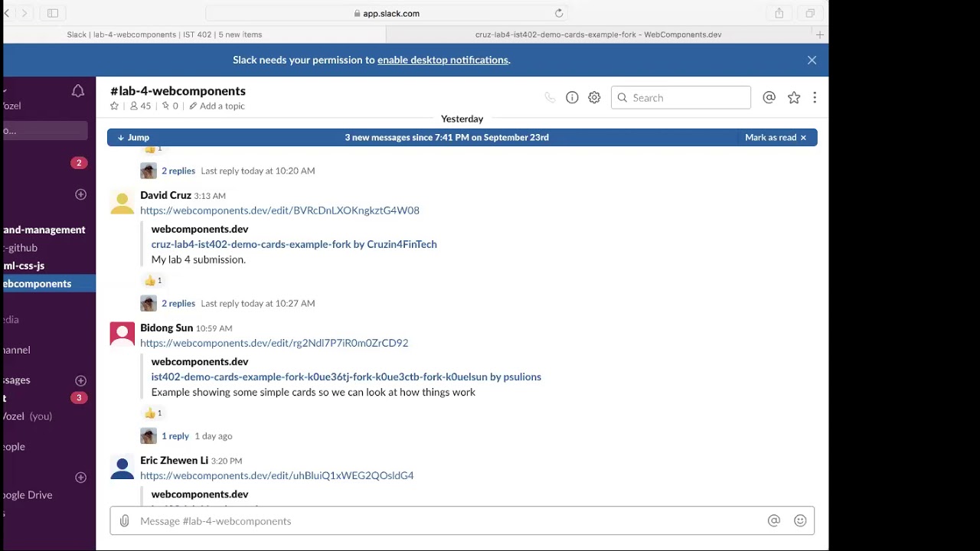This screenshot has width=980, height=551.
Task: Select the webcomponents channel in sidebar
Action: pyautogui.click(x=49, y=283)
